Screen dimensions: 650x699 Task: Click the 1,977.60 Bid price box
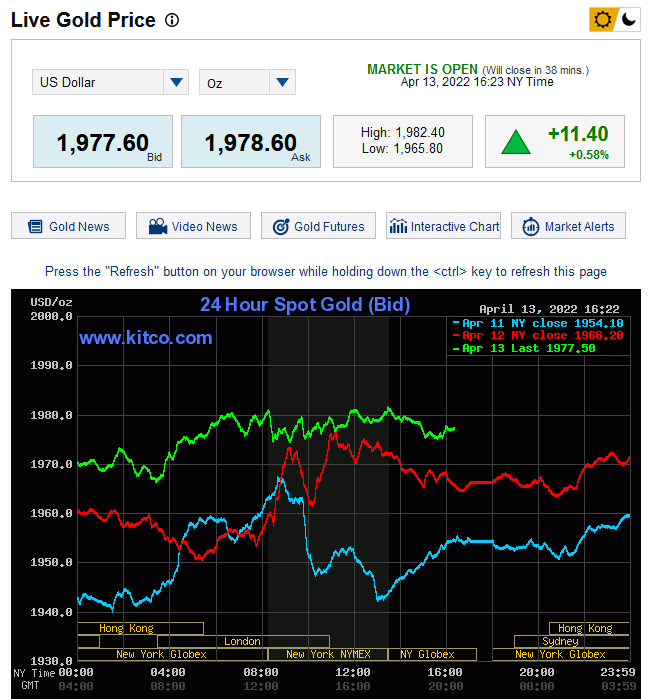tap(103, 142)
